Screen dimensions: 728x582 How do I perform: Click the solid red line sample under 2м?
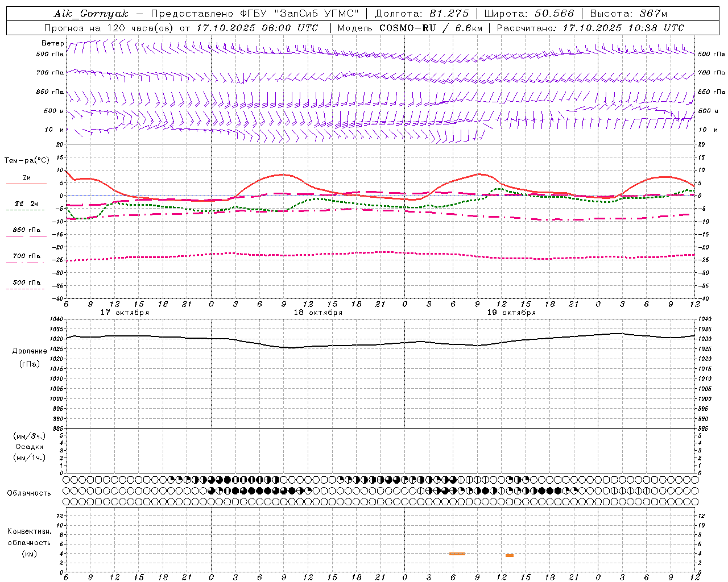tap(26, 184)
